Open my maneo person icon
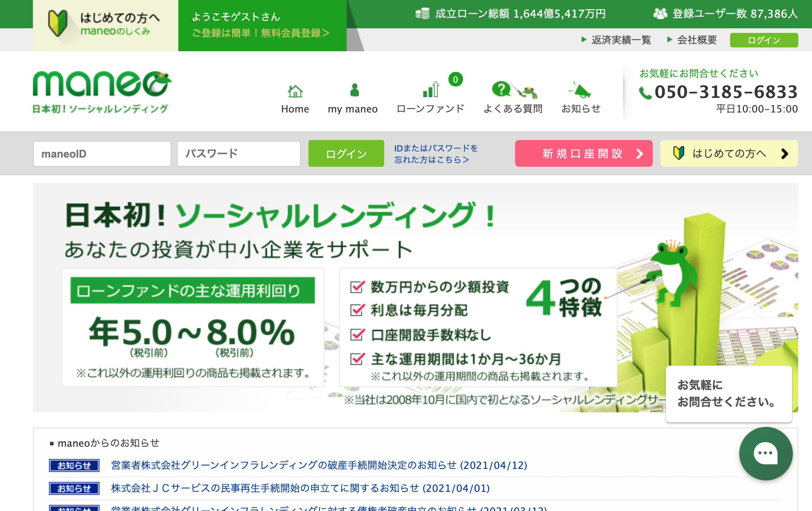 pos(355,90)
